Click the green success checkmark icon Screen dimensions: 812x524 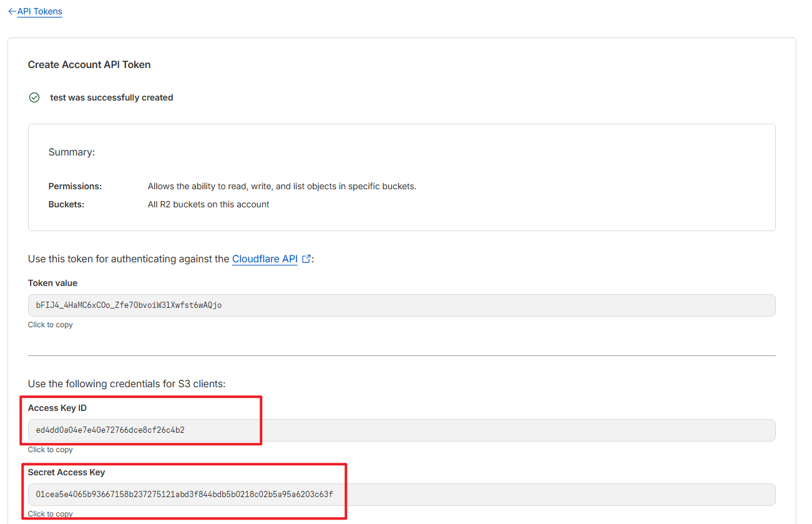click(34, 97)
